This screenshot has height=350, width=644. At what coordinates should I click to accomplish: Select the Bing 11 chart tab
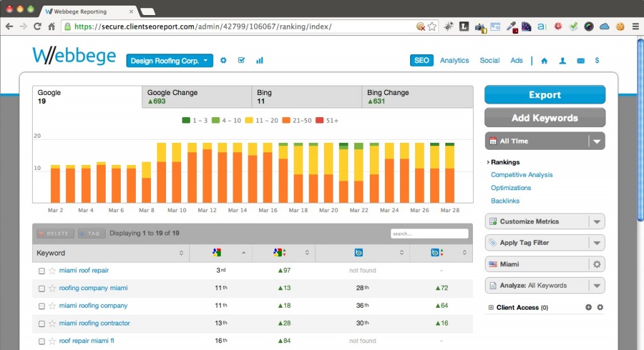[x=307, y=97]
